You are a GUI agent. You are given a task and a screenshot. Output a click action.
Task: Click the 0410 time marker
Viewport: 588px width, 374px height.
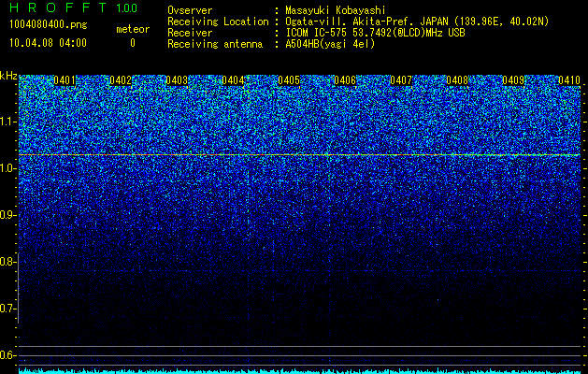pyautogui.click(x=569, y=80)
